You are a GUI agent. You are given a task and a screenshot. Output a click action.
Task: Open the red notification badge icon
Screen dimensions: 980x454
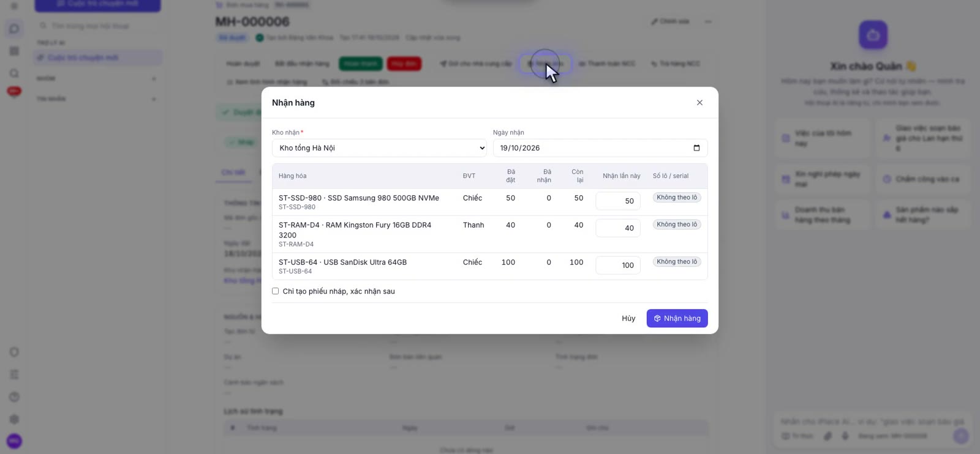coord(14,91)
